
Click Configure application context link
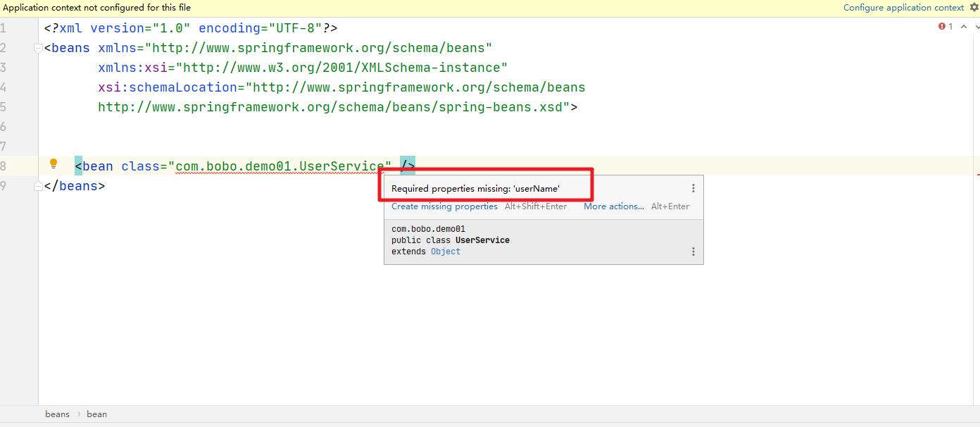[903, 8]
